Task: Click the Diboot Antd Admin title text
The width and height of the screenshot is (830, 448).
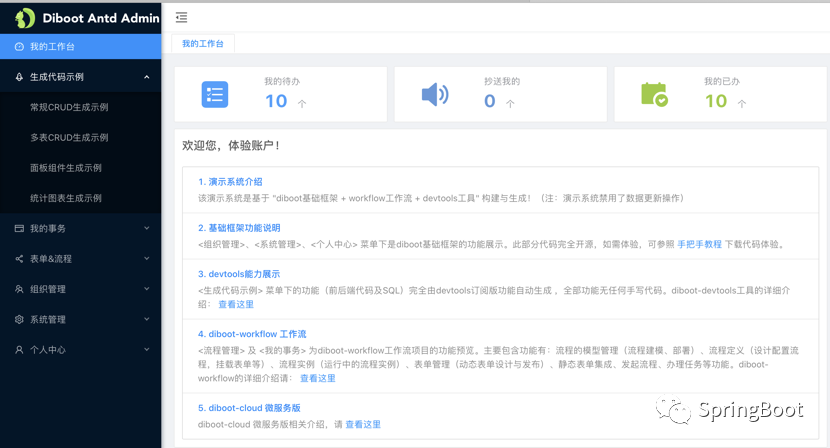Action: coord(101,19)
